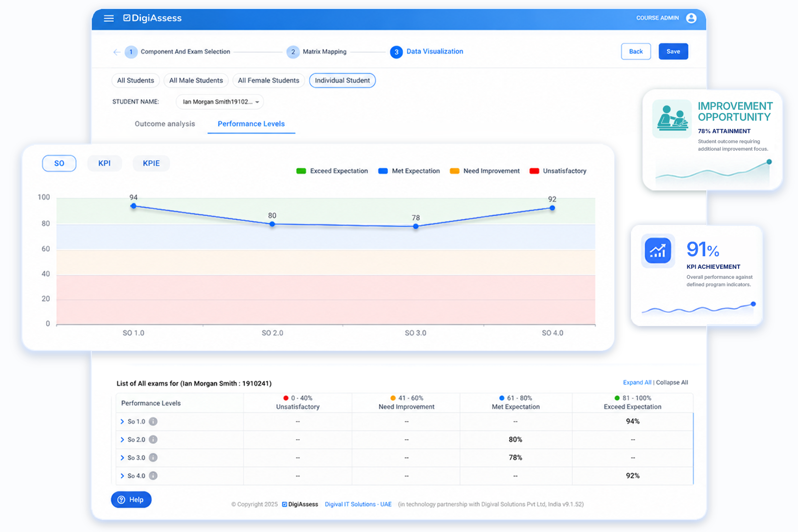
Task: Click the 94% cell in So 1.0 row
Action: pyautogui.click(x=633, y=422)
